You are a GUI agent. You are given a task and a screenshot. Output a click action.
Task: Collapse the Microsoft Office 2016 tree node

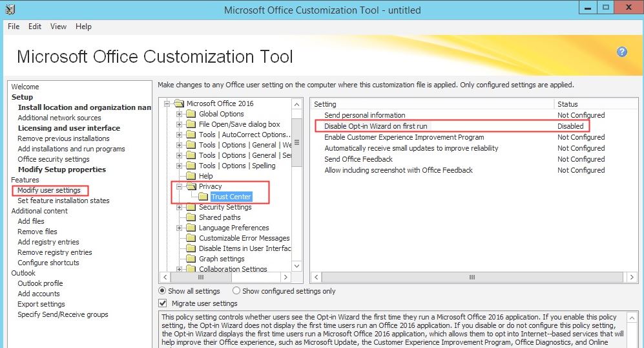167,103
